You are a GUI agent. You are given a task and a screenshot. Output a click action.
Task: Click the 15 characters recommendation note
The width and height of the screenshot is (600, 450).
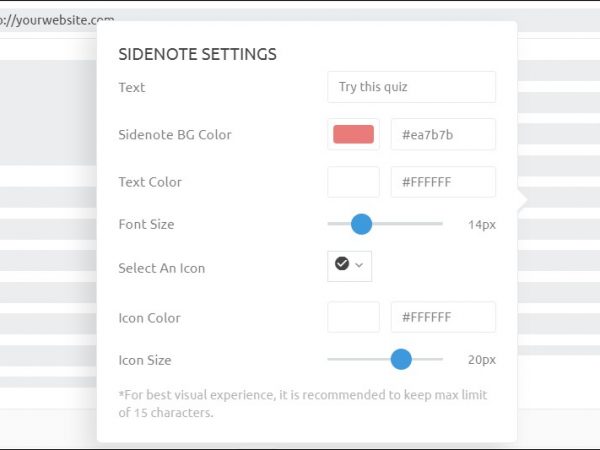302,403
